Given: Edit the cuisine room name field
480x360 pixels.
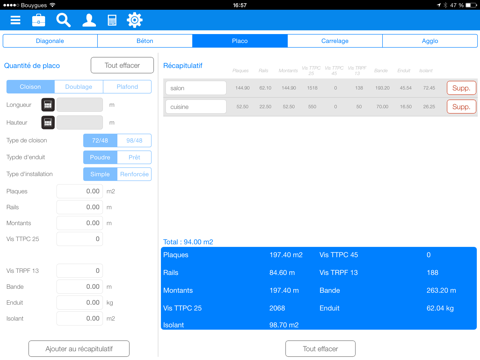Looking at the screenshot, I should [x=196, y=107].
